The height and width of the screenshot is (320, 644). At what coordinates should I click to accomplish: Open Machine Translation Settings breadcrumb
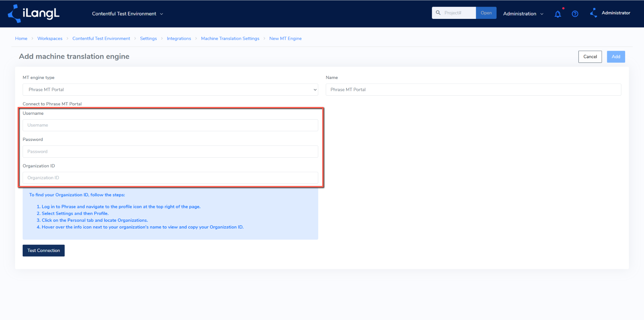pos(230,38)
